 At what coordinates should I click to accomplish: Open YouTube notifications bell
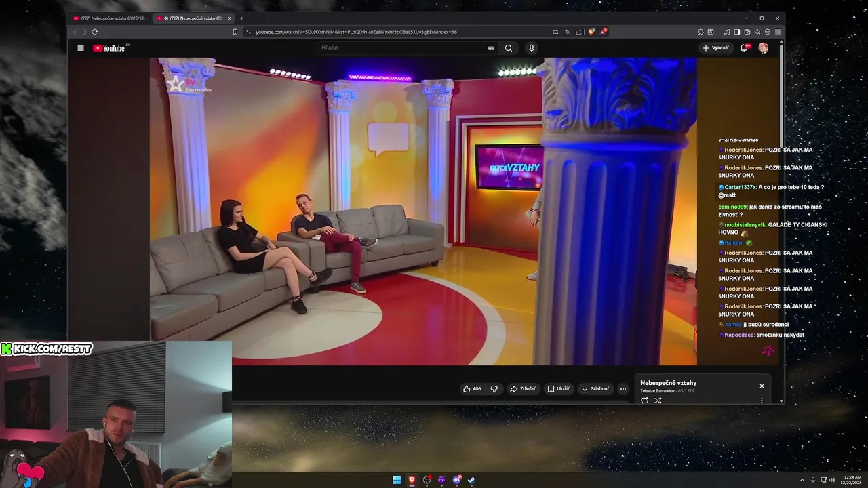(744, 48)
